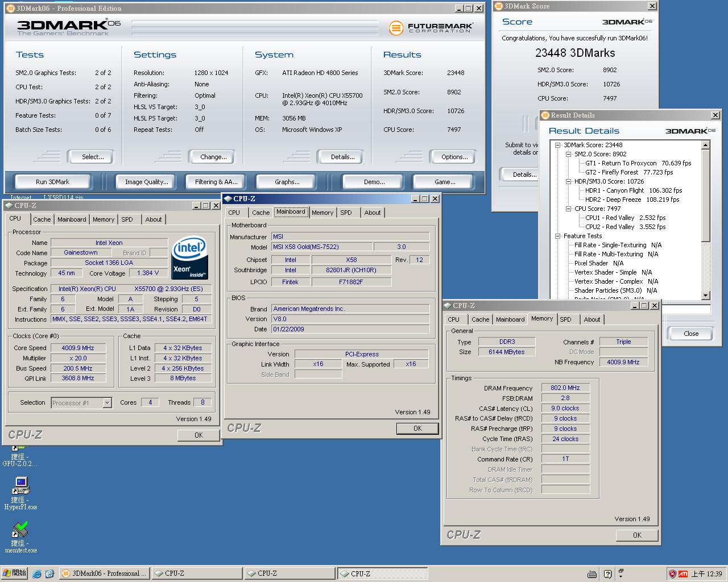The image size is (728, 582).
Task: Click the Intel Xeon inside logo
Action: point(189,258)
